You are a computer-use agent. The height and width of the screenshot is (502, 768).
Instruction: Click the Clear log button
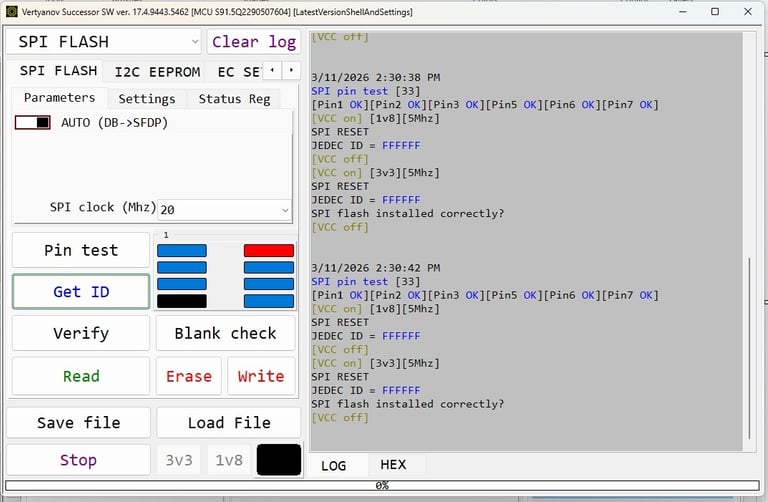point(254,42)
